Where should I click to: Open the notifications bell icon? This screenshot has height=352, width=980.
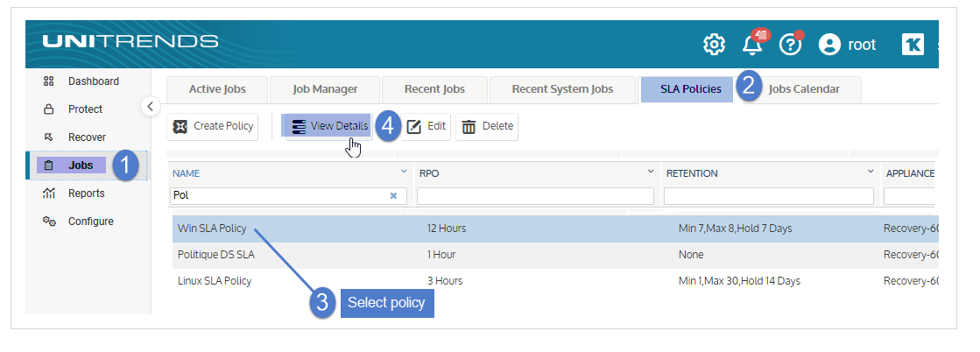click(x=753, y=45)
